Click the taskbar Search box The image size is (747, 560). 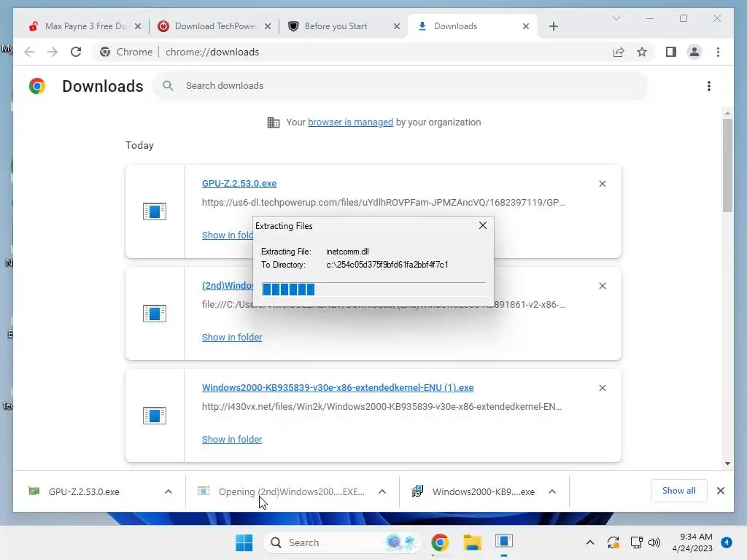pos(341,542)
